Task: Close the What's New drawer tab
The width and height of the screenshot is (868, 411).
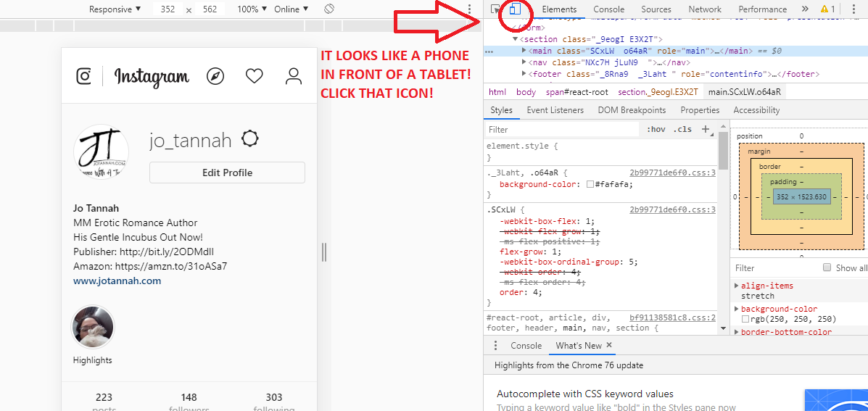Action: click(609, 345)
